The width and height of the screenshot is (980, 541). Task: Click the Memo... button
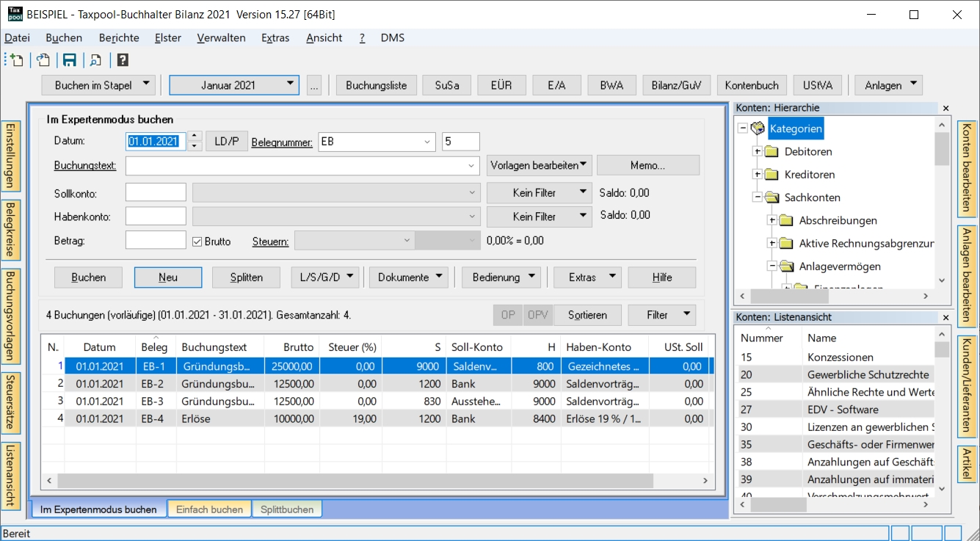point(647,165)
